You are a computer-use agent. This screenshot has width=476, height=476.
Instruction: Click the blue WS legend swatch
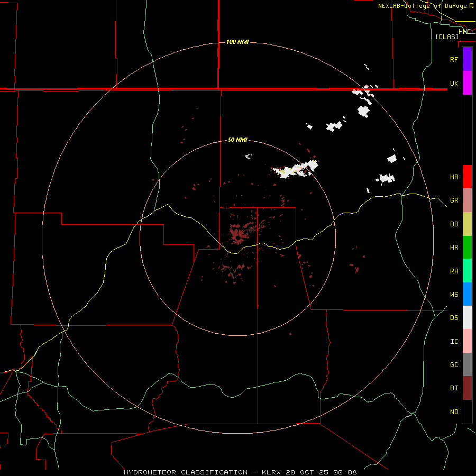pyautogui.click(x=467, y=294)
